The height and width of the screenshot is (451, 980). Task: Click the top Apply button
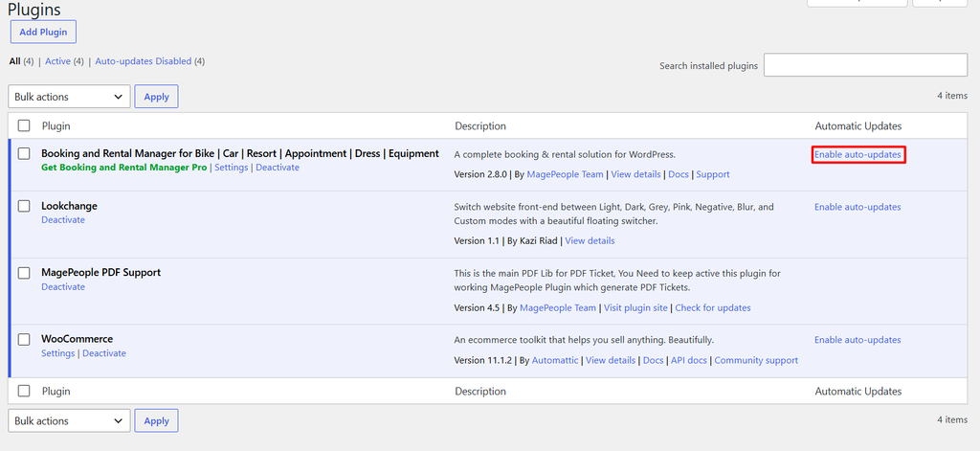(156, 97)
